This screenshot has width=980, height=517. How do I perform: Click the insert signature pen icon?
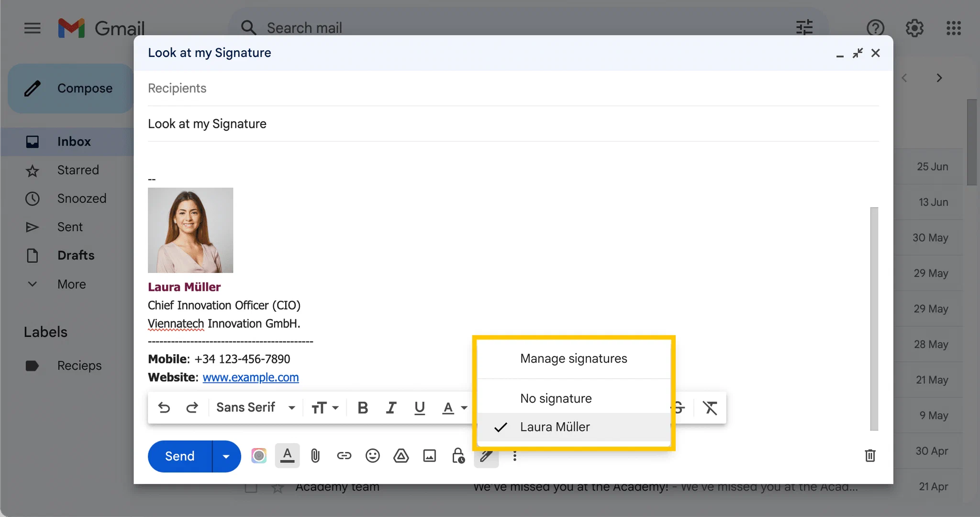(x=486, y=456)
